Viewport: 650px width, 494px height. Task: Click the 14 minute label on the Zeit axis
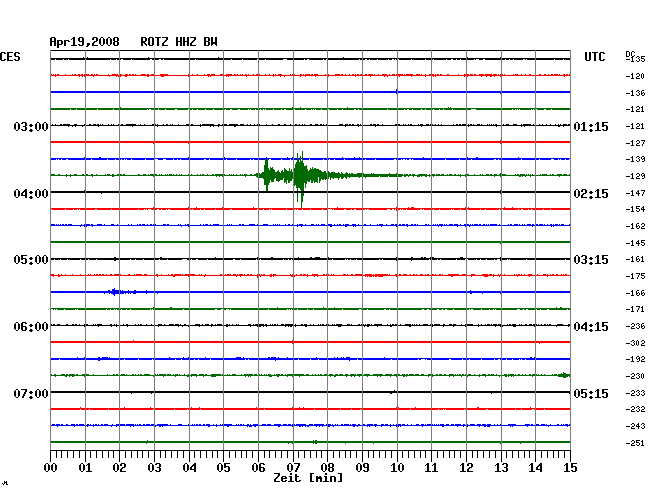[x=535, y=468]
